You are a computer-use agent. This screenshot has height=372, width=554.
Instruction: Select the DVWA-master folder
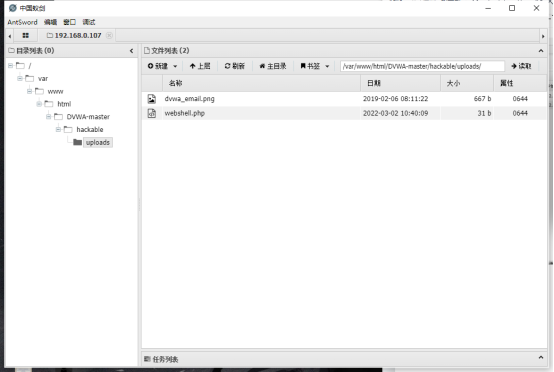88,117
